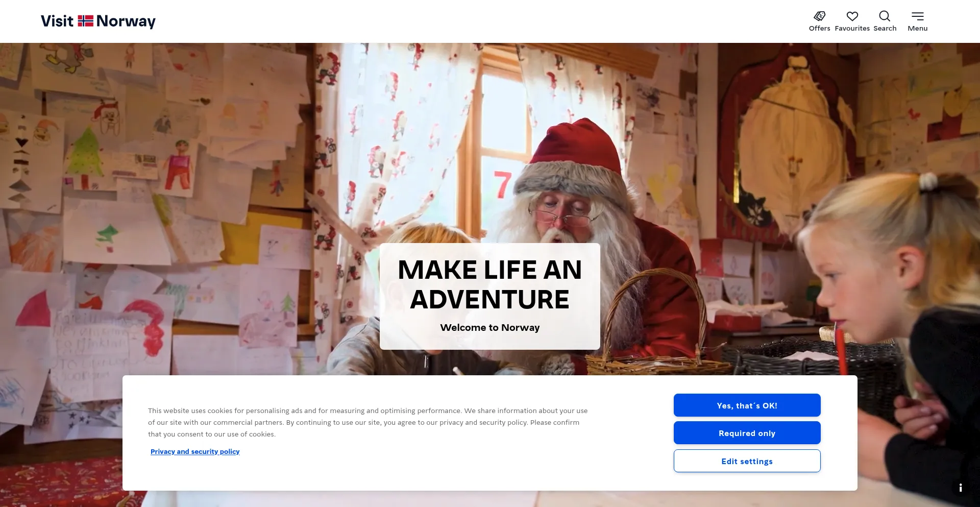The height and width of the screenshot is (507, 980).
Task: Select the "Search" text label
Action: pos(885,29)
